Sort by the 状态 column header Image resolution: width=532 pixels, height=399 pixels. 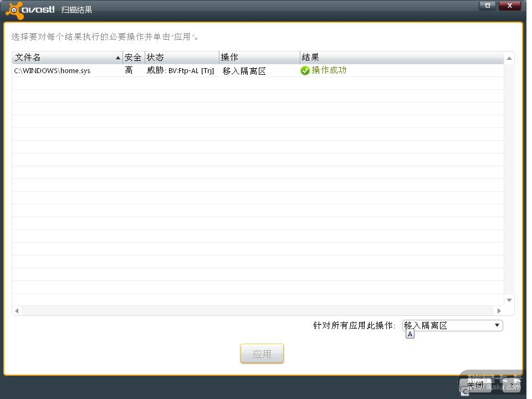[182, 57]
